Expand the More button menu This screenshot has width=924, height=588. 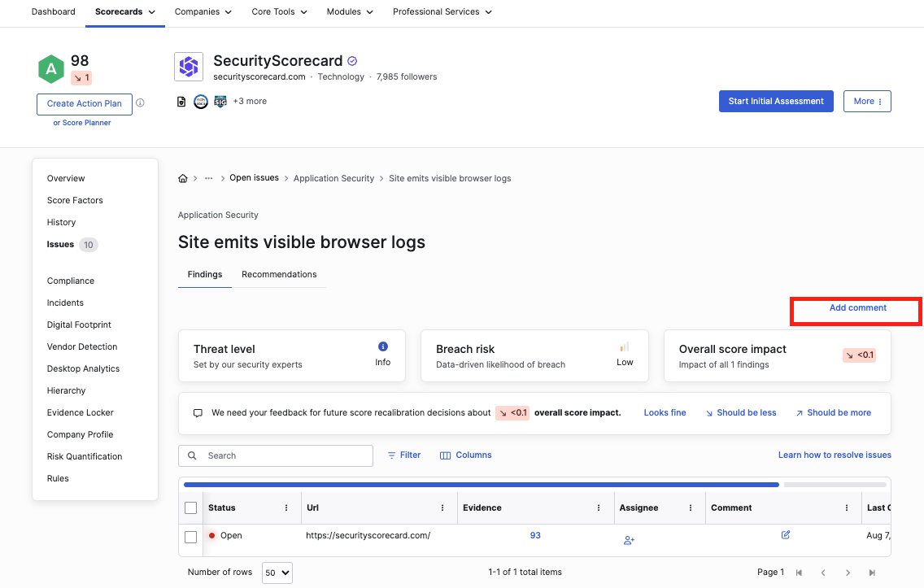[x=867, y=102]
